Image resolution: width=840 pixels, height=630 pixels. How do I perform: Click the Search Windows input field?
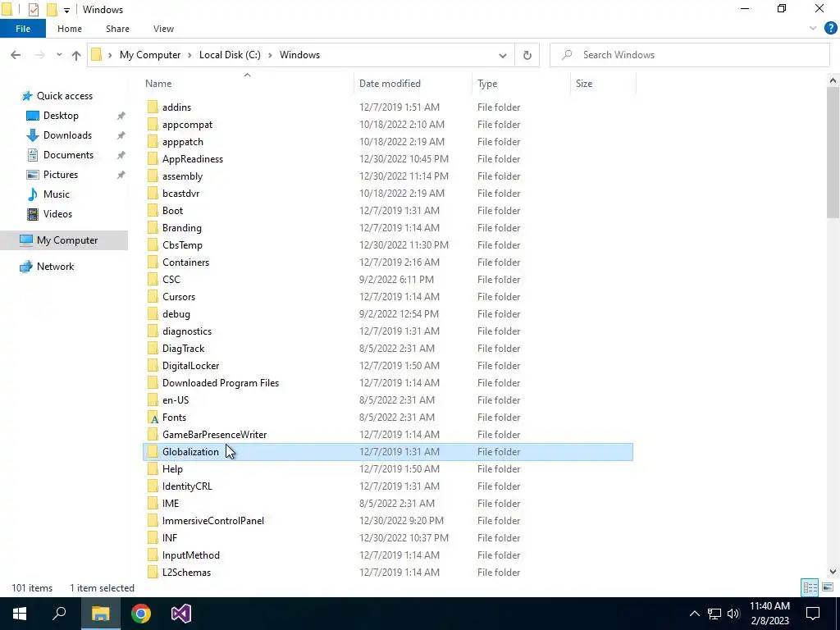pyautogui.click(x=689, y=55)
